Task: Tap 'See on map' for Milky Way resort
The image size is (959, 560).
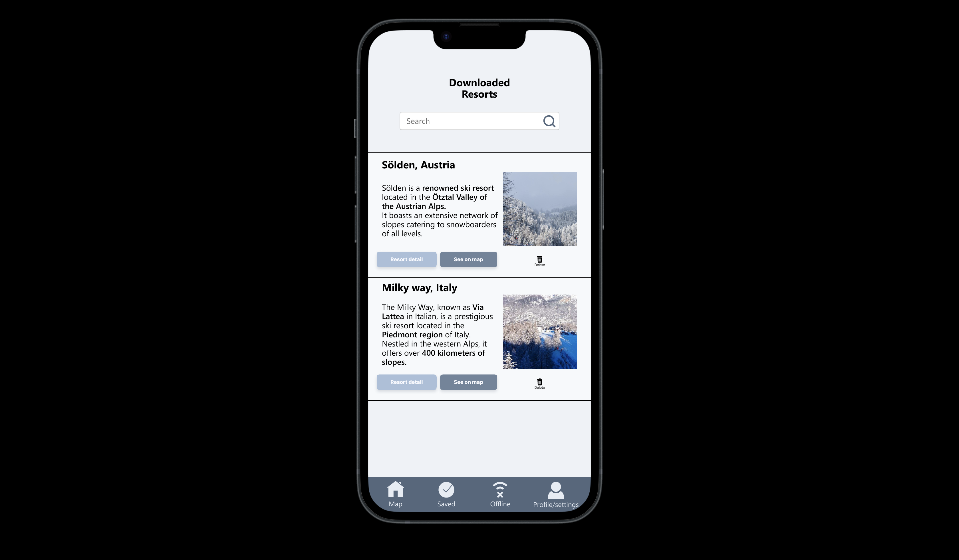Action: point(468,382)
